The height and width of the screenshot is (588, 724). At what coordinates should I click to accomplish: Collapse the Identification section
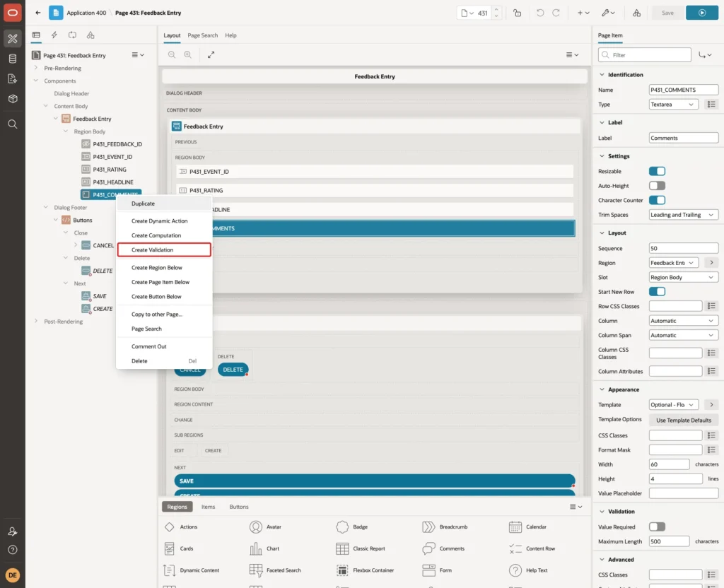point(602,75)
